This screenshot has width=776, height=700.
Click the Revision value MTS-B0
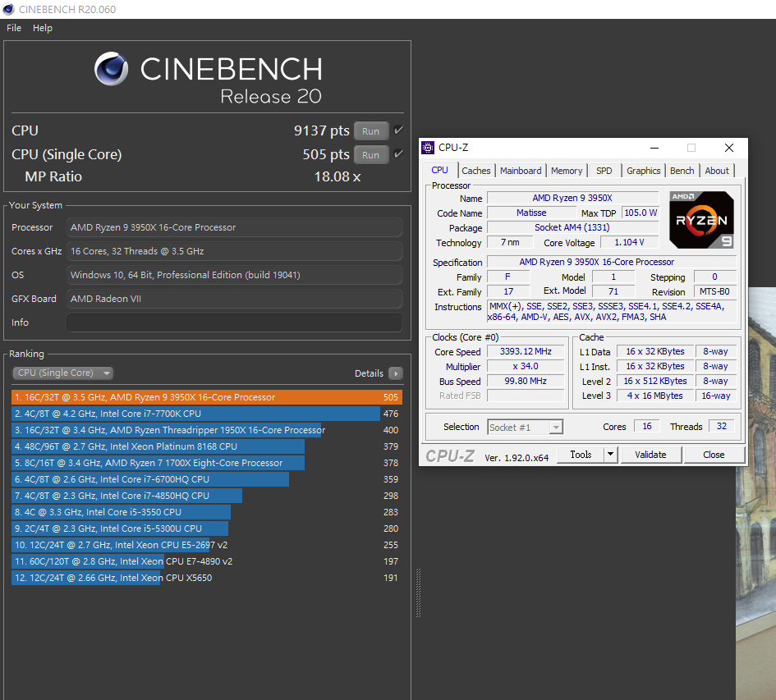tap(714, 291)
